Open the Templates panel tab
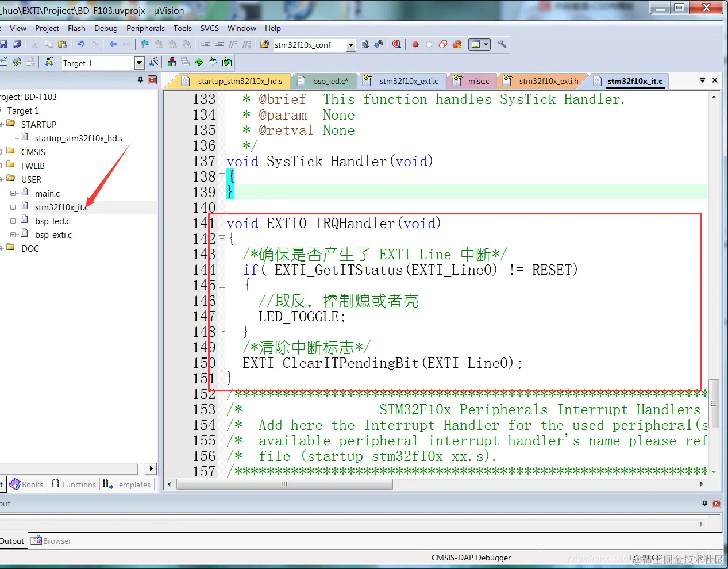728x569 pixels. (x=127, y=485)
